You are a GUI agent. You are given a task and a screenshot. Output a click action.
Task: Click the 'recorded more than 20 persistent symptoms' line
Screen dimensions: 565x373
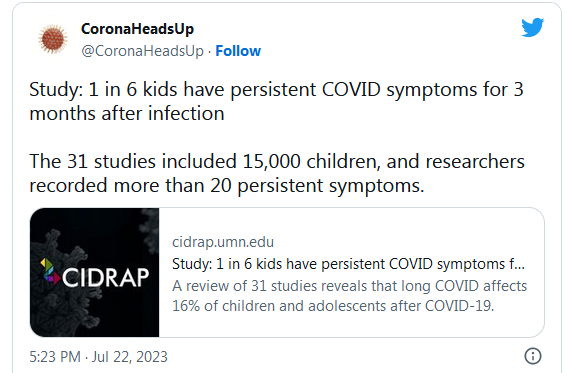(227, 186)
